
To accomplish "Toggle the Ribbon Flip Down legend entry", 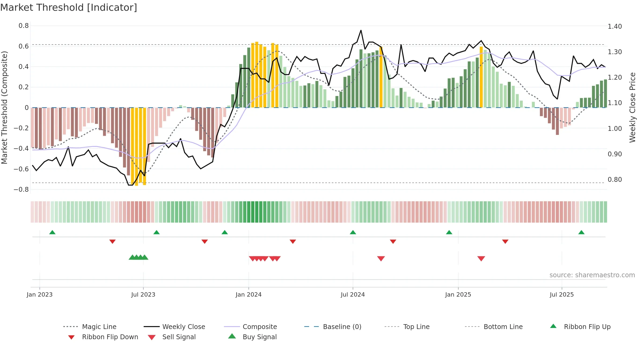I will click(103, 337).
